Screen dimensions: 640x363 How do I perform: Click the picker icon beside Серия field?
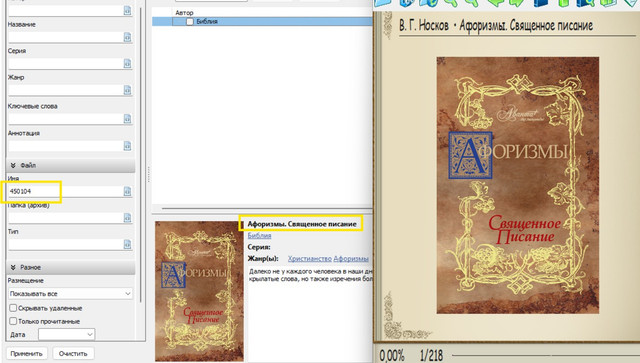[x=127, y=63]
